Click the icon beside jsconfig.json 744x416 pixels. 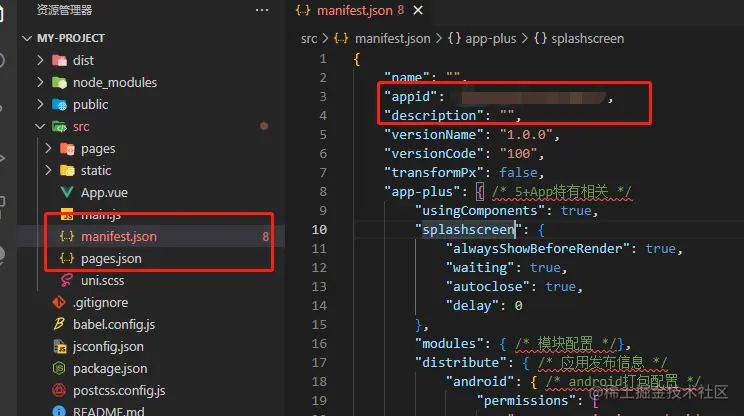(x=59, y=346)
